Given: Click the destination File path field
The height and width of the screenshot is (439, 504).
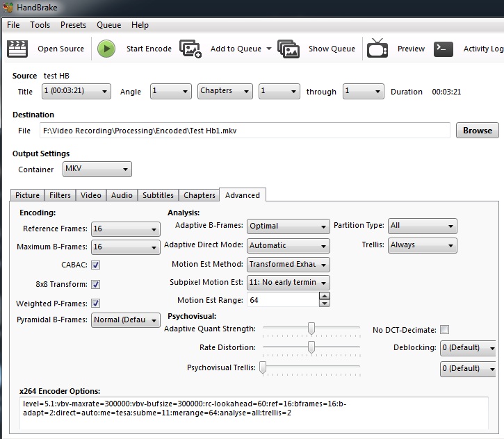Looking at the screenshot, I should (245, 131).
